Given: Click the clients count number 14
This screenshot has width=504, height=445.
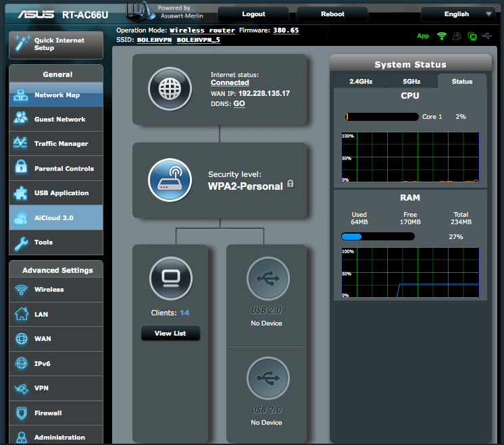Looking at the screenshot, I should tap(184, 313).
